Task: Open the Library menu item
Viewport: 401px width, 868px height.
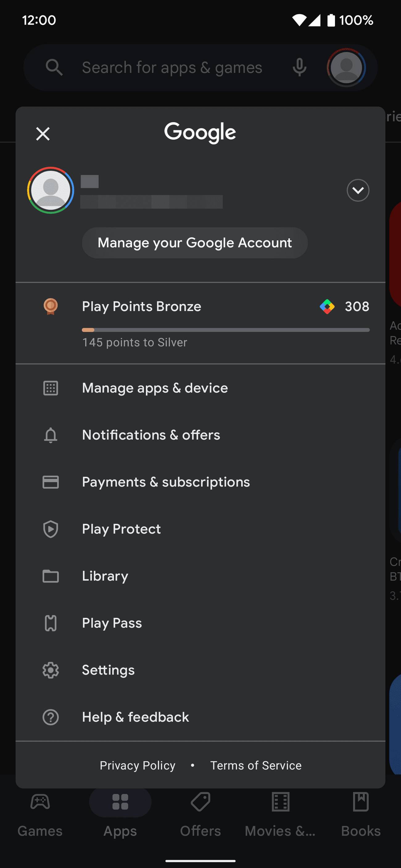Action: 105,576
